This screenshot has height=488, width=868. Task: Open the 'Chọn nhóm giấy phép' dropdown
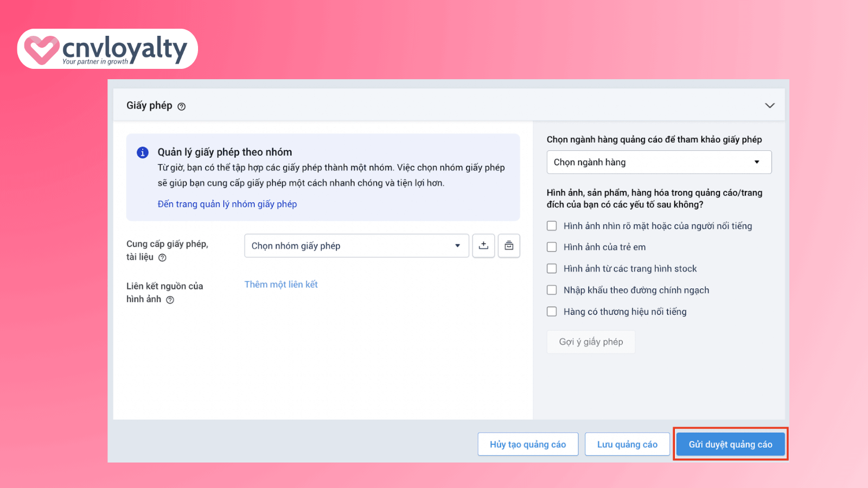pyautogui.click(x=356, y=246)
